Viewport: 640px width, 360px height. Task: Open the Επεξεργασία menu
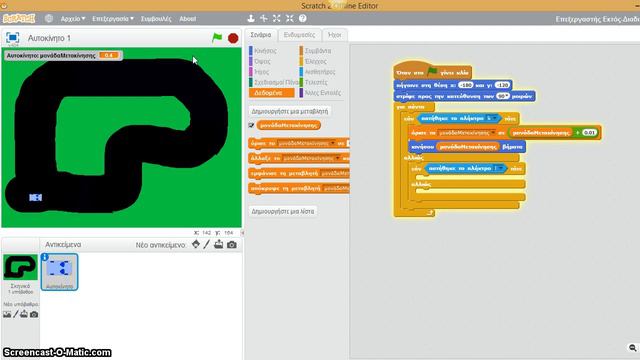click(113, 19)
